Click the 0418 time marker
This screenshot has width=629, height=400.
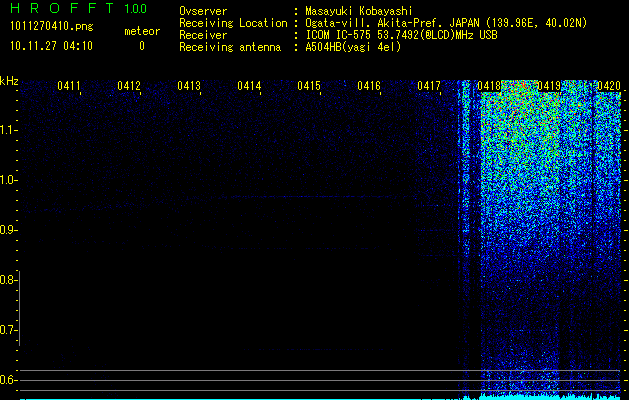click(489, 85)
